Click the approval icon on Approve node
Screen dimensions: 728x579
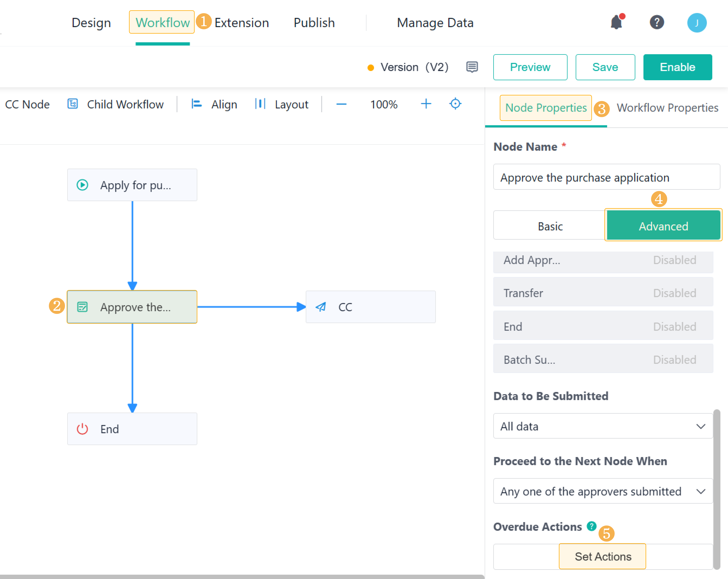tap(82, 307)
